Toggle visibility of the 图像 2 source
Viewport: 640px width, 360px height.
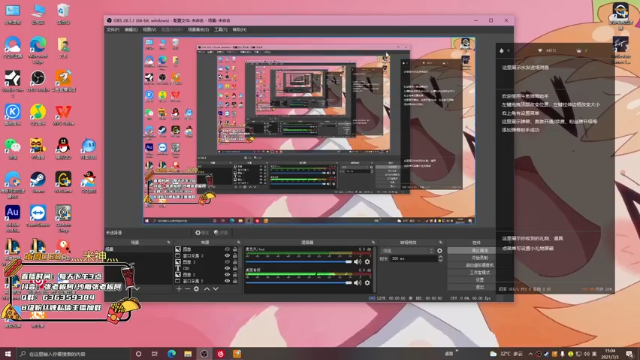click(x=227, y=275)
